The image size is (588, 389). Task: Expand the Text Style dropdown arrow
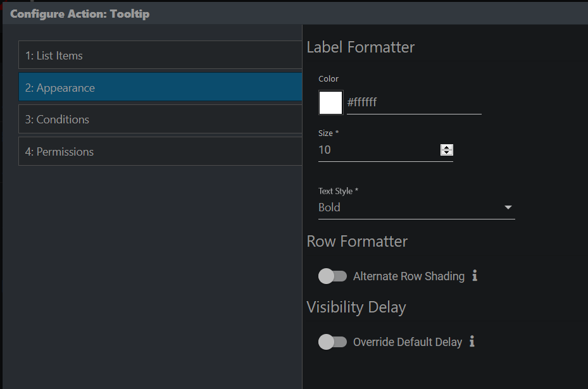pyautogui.click(x=508, y=207)
